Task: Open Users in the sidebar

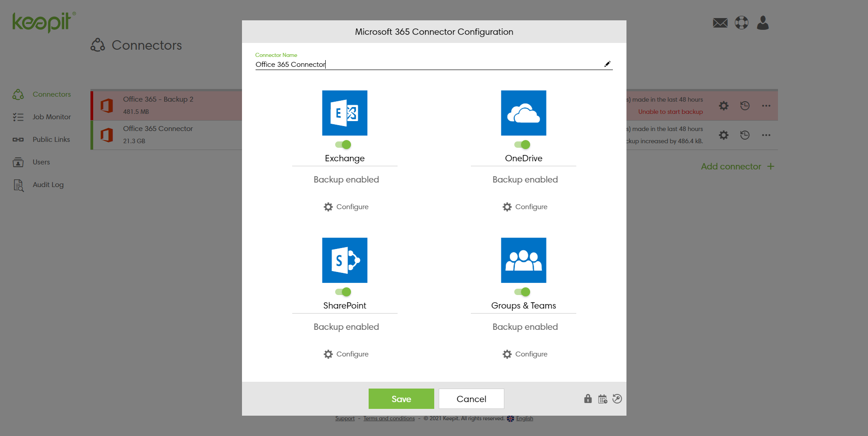Action: tap(32, 162)
